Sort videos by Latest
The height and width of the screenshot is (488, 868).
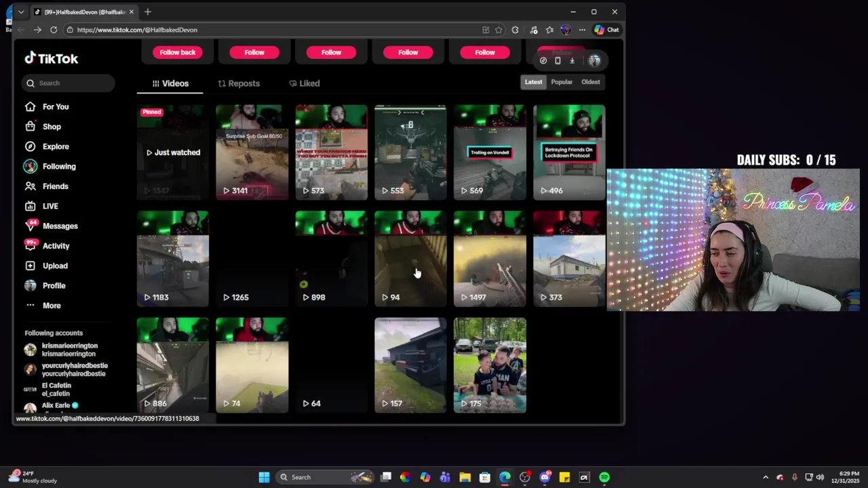(x=533, y=82)
